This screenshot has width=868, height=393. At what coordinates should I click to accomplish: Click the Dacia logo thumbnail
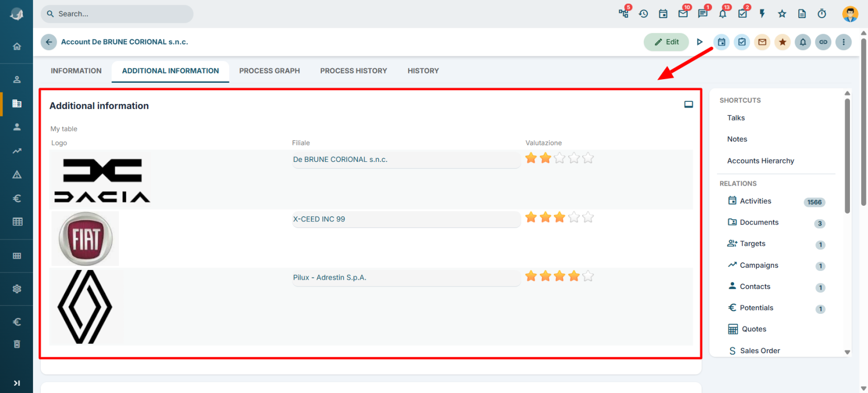tap(102, 180)
